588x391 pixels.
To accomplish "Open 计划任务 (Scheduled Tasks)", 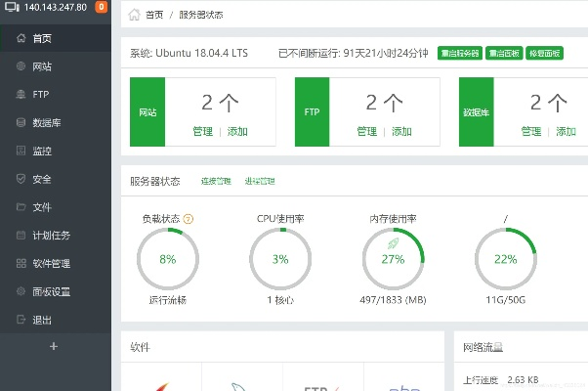I will (x=51, y=236).
